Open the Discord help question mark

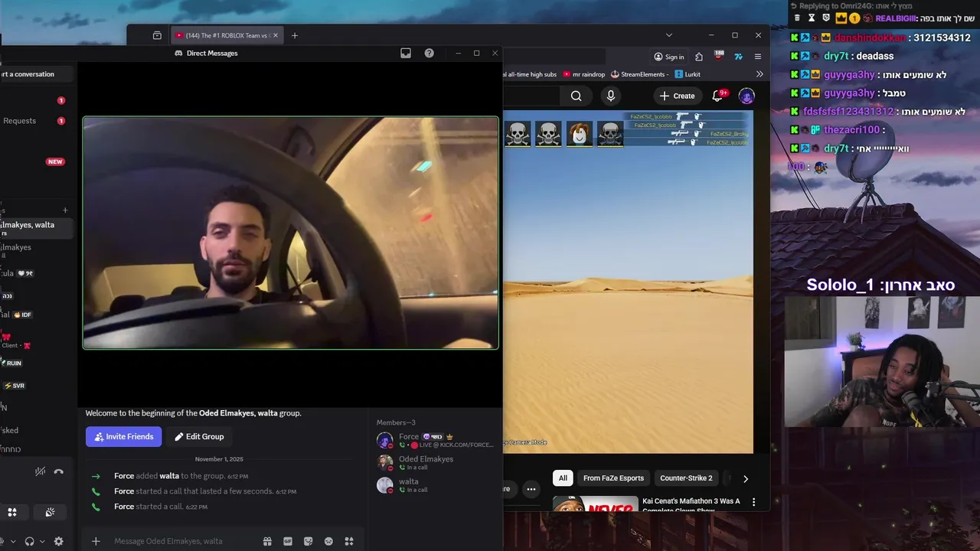(429, 53)
